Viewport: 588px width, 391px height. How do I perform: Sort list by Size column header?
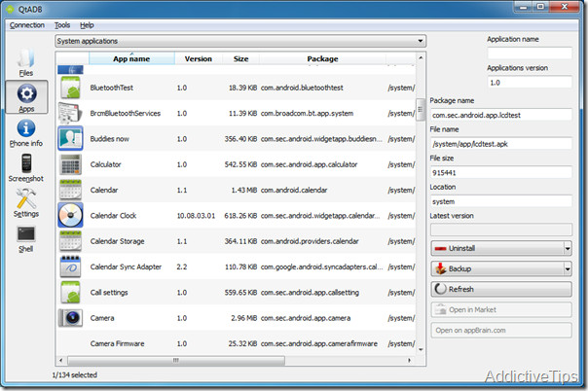pos(240,58)
